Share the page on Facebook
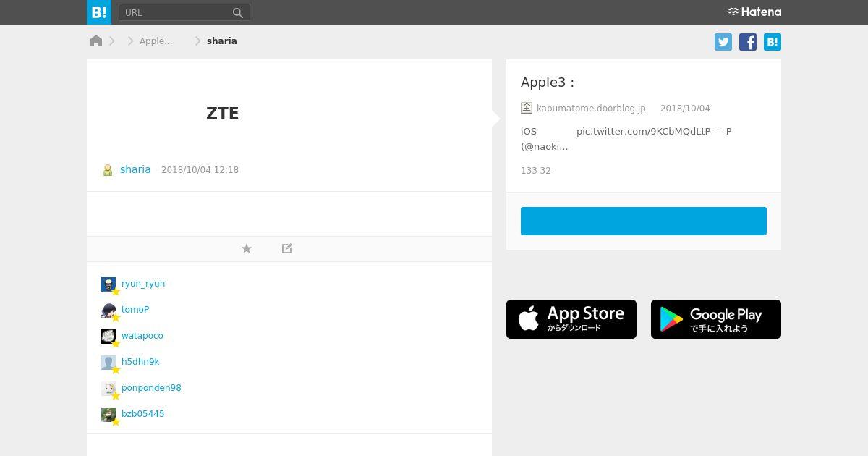This screenshot has width=868, height=456. (748, 42)
